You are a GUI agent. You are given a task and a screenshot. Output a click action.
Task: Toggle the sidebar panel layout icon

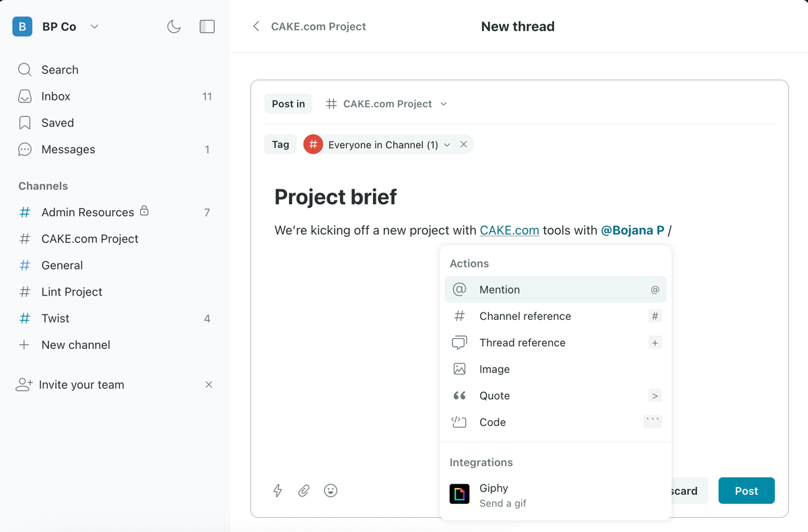point(207,27)
